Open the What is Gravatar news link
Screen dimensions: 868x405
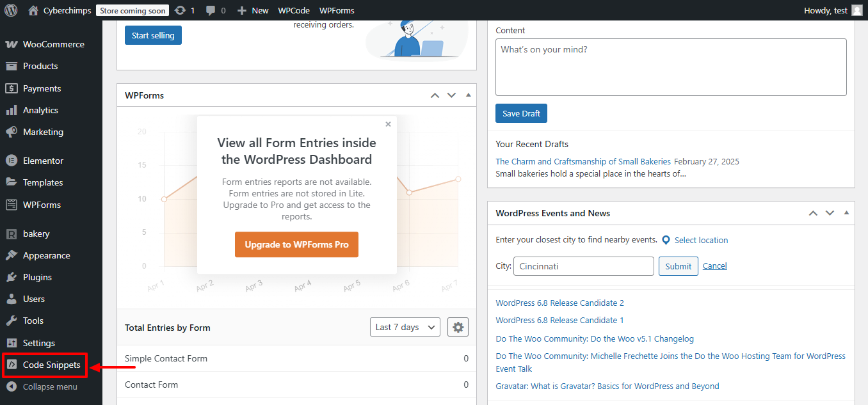tap(607, 386)
